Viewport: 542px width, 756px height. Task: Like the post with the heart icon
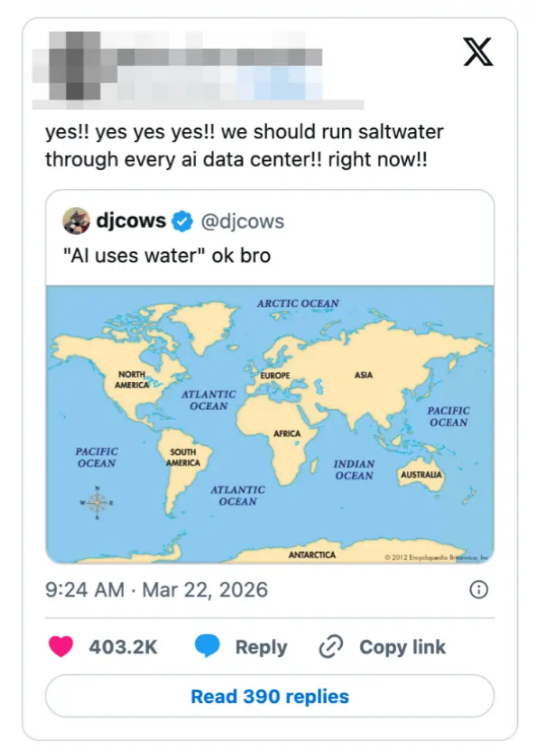[x=61, y=647]
